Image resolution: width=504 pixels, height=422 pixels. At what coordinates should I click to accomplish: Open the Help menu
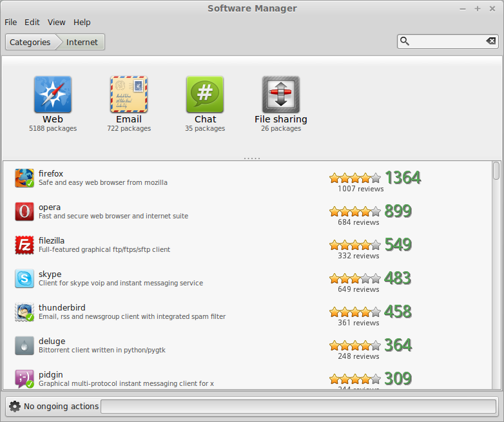tap(82, 22)
